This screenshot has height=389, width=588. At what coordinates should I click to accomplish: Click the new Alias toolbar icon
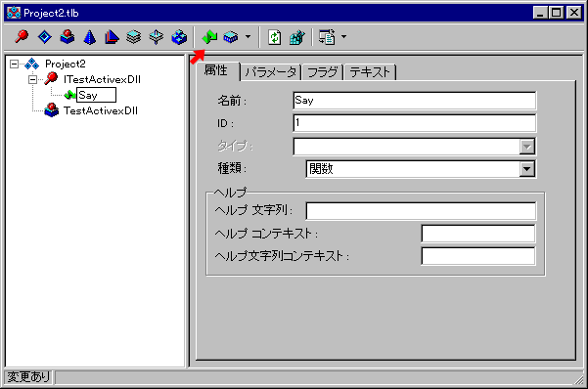coord(112,37)
